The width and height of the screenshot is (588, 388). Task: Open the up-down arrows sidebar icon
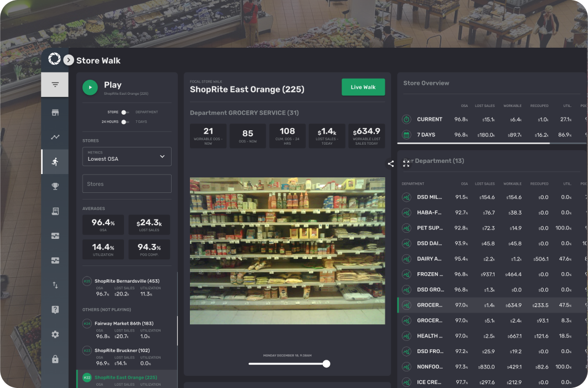55,285
